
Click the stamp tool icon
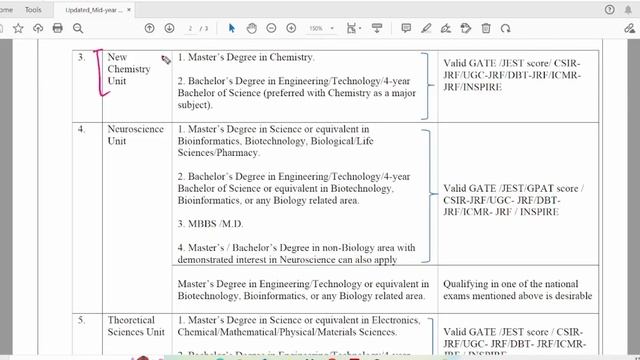466,28
